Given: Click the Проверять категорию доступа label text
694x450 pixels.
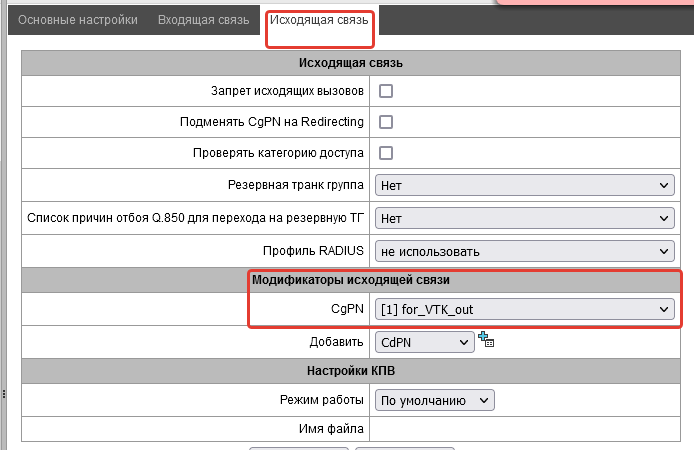Looking at the screenshot, I should coord(278,153).
